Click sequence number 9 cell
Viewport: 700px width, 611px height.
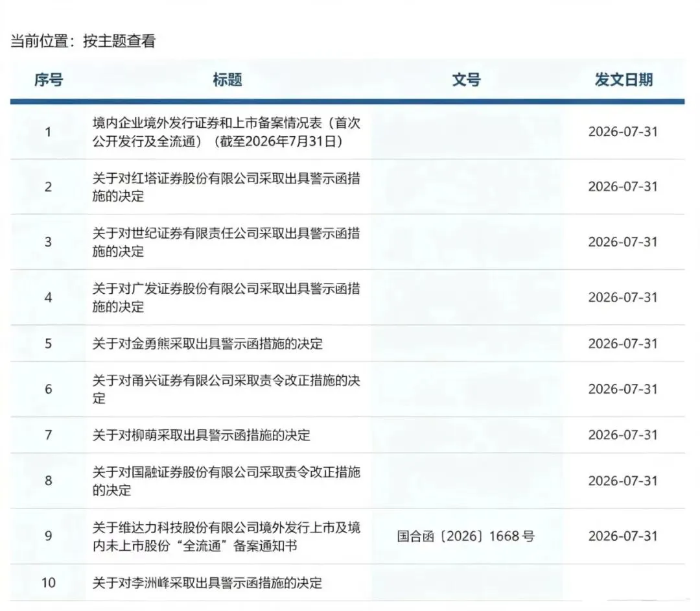[x=48, y=536]
